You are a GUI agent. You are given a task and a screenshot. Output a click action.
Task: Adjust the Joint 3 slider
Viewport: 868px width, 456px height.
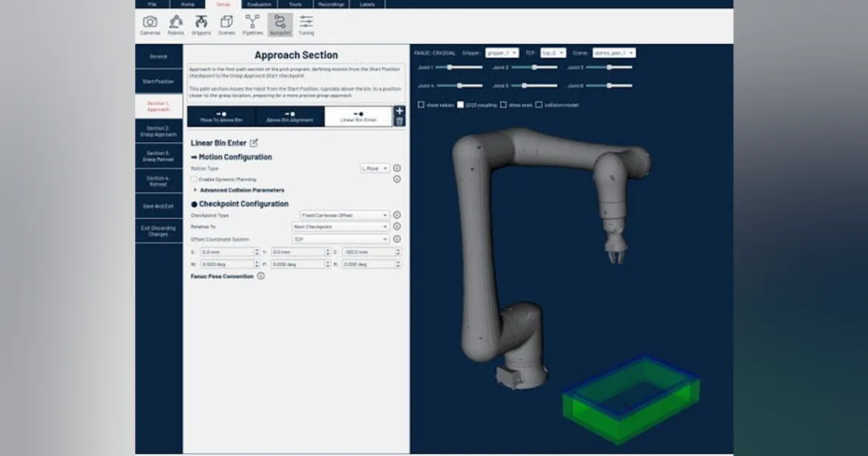(x=609, y=67)
